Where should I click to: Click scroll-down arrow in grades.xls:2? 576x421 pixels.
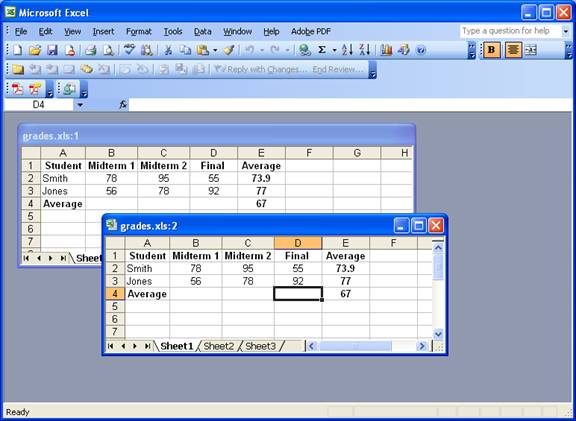(438, 334)
